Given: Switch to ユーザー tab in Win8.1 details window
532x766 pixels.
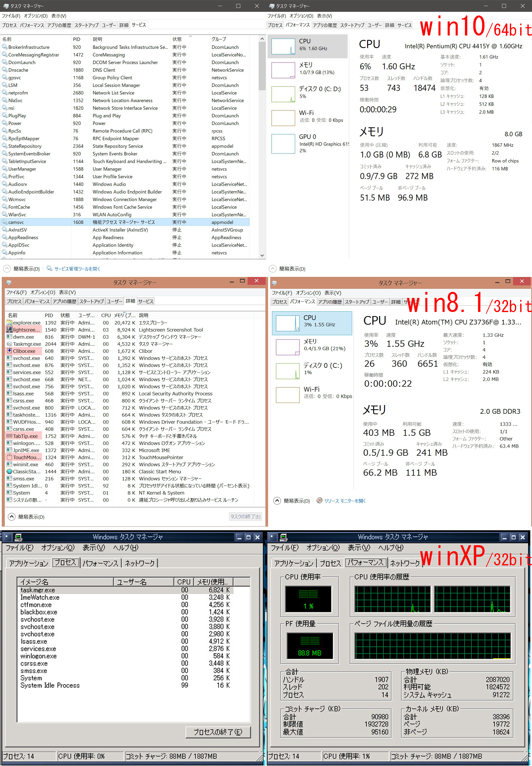Looking at the screenshot, I should [x=114, y=301].
